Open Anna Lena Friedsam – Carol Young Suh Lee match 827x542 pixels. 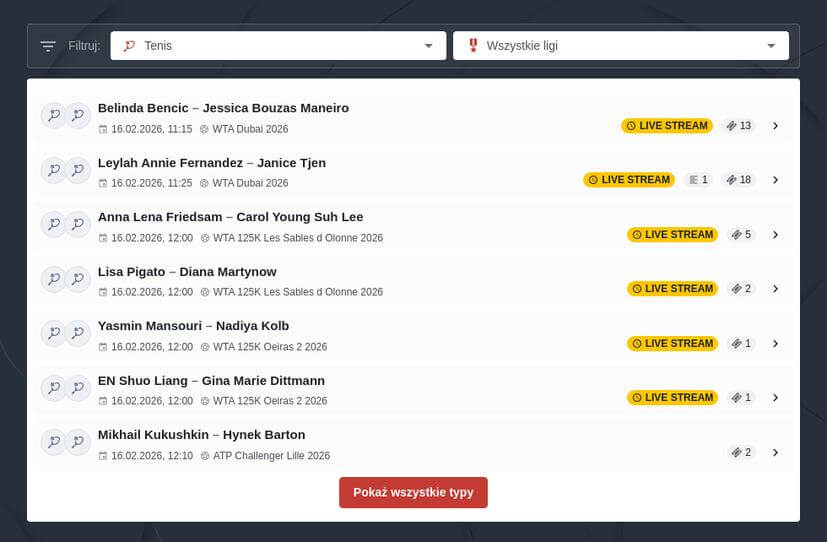(230, 217)
